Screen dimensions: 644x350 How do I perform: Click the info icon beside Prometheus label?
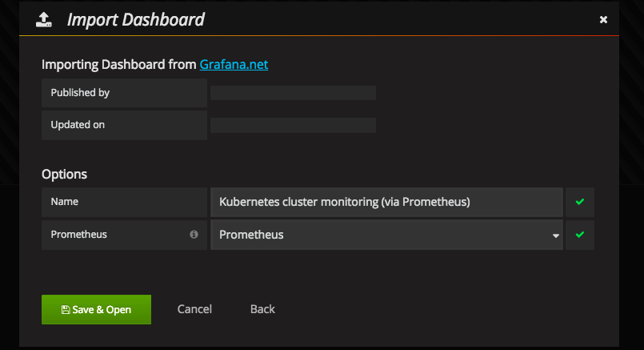194,235
